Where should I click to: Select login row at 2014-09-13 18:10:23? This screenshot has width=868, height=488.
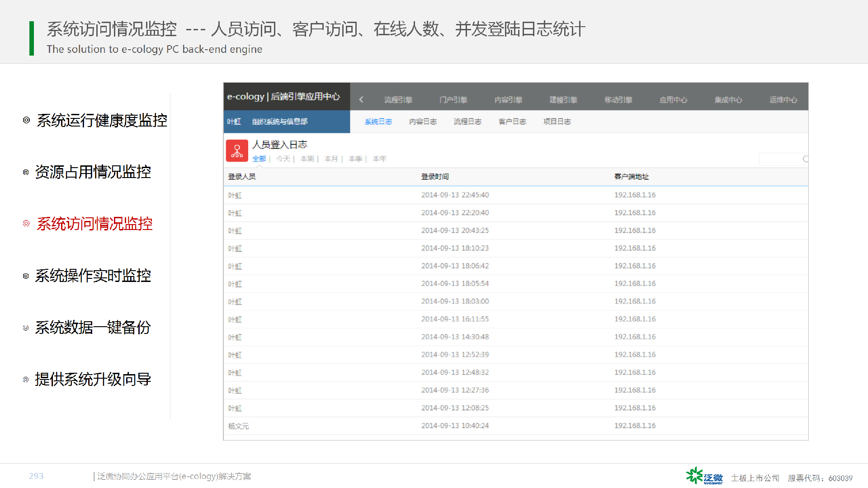pyautogui.click(x=516, y=248)
